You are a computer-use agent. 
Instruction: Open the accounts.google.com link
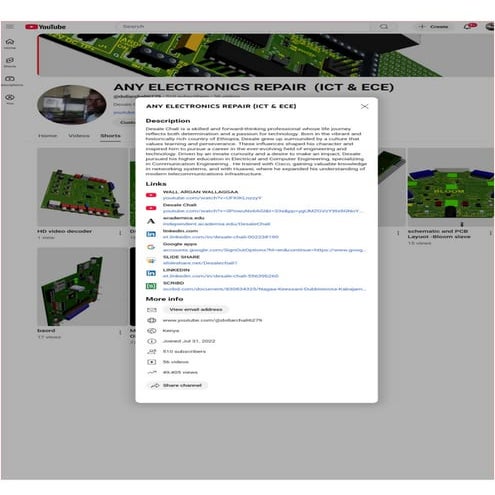click(x=264, y=250)
